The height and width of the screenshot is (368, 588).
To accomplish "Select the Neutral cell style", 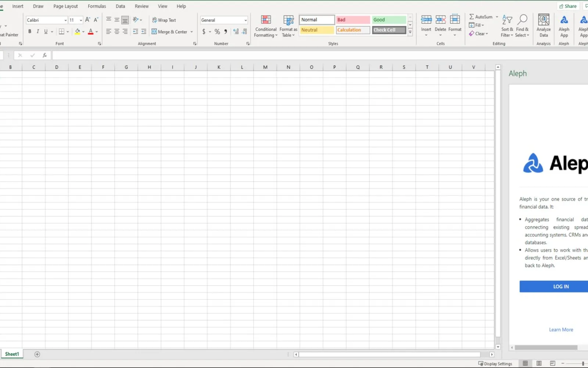I will (317, 30).
